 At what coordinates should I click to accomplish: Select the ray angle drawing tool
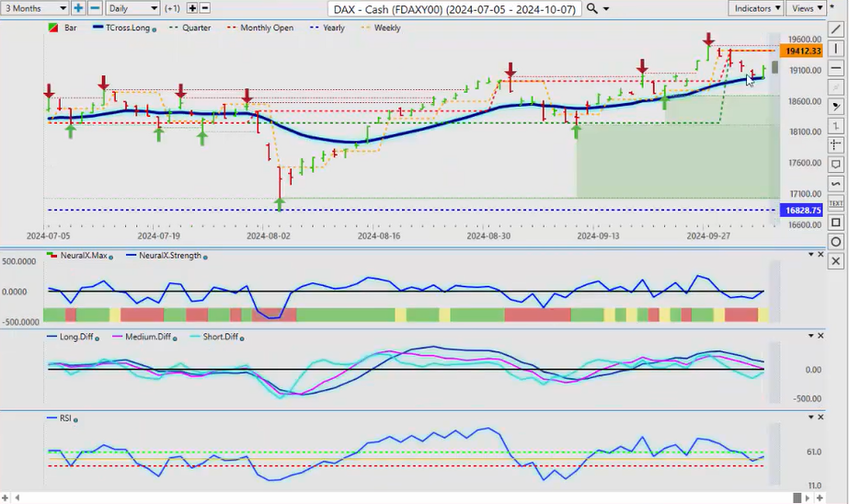835,106
